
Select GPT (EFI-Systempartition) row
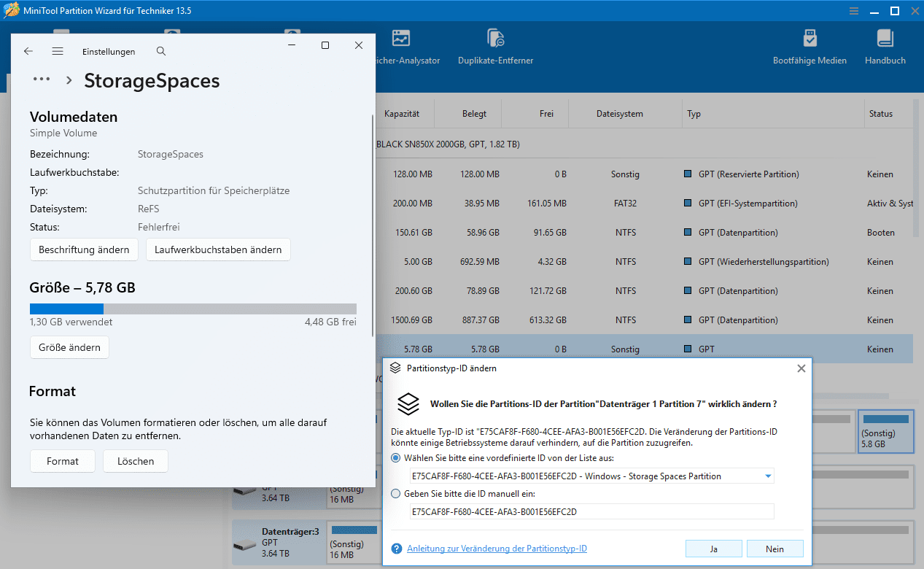(645, 204)
